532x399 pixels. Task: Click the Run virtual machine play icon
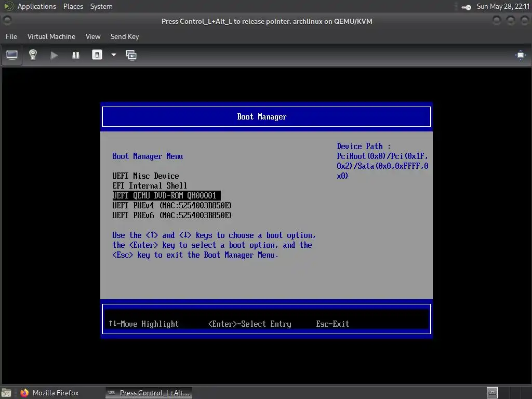(x=54, y=55)
